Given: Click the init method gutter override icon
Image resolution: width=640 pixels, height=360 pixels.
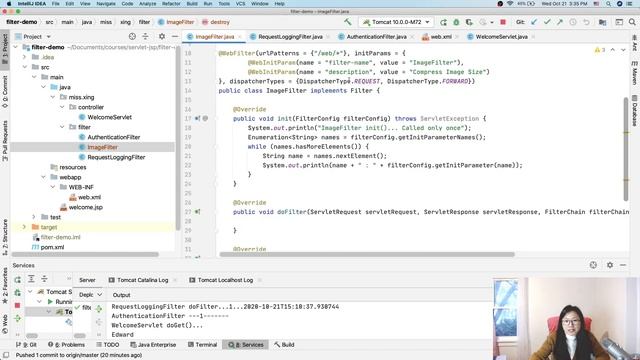Looking at the screenshot, I should pos(198,118).
